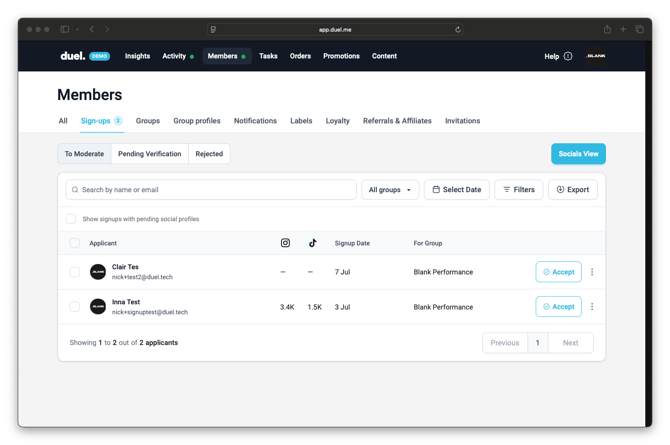Screen dimensions: 670x445
Task: Open a new browser tab with plus
Action: [x=623, y=29]
